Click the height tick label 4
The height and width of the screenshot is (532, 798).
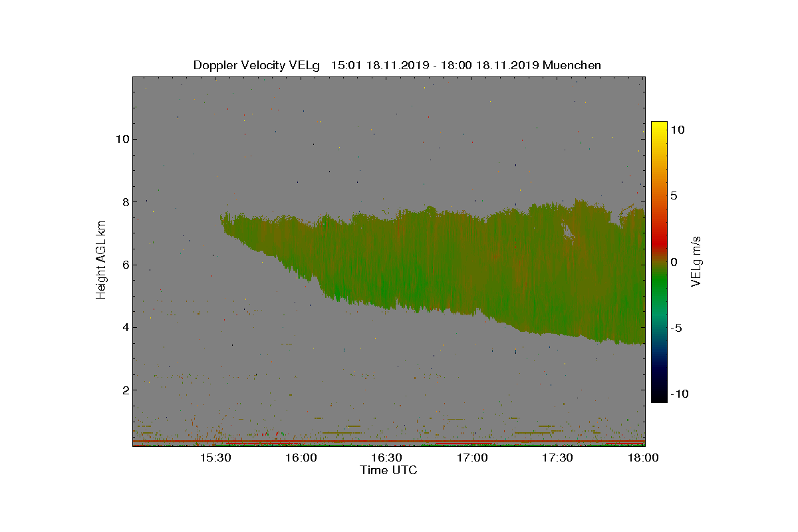click(125, 327)
